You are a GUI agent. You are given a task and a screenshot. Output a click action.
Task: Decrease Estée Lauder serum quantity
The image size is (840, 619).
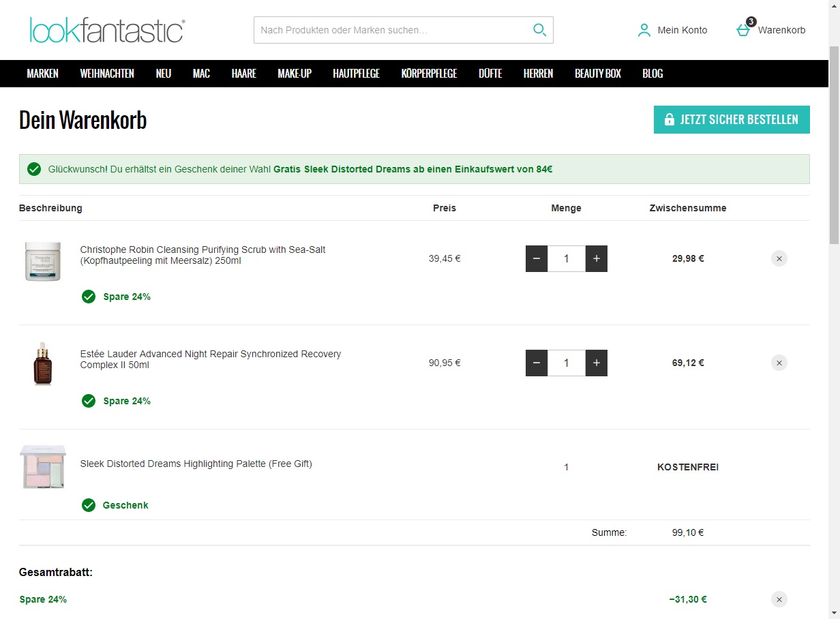coord(537,363)
